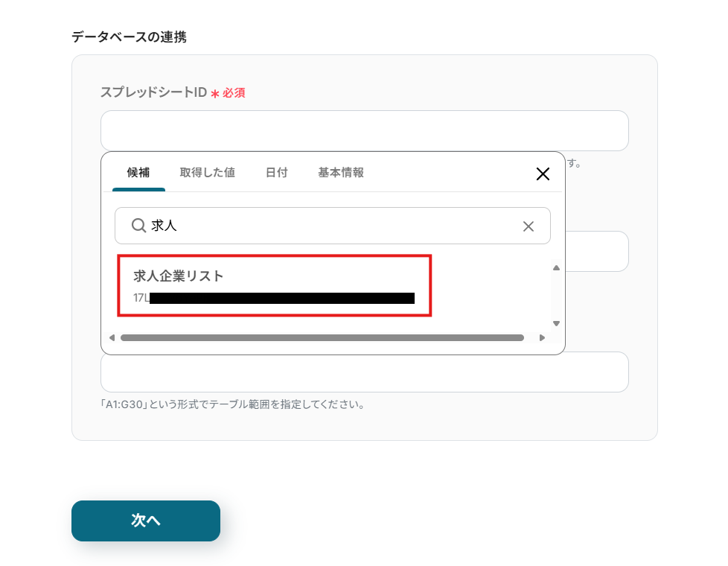Click the magnifier icon in the search box

click(138, 226)
